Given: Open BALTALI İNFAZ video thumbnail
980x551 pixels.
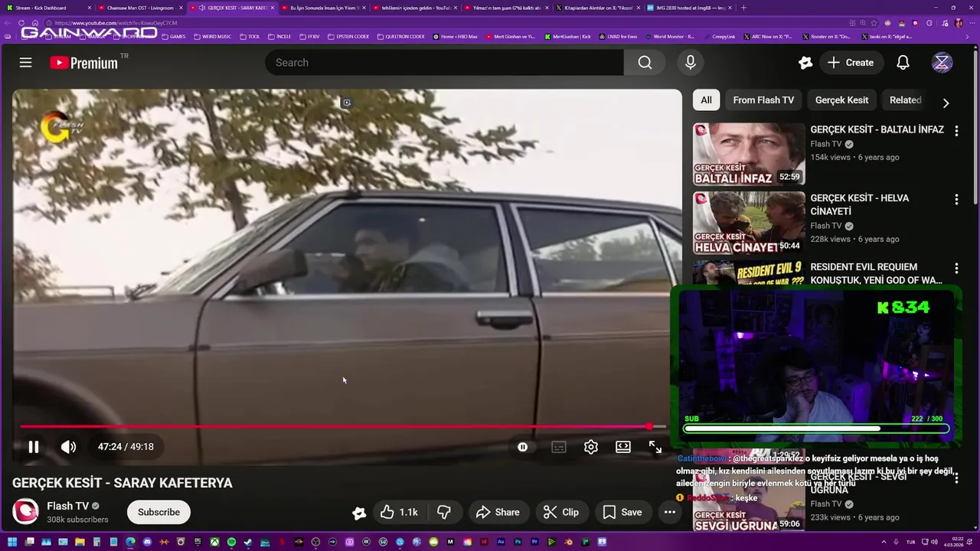Looking at the screenshot, I should (749, 155).
